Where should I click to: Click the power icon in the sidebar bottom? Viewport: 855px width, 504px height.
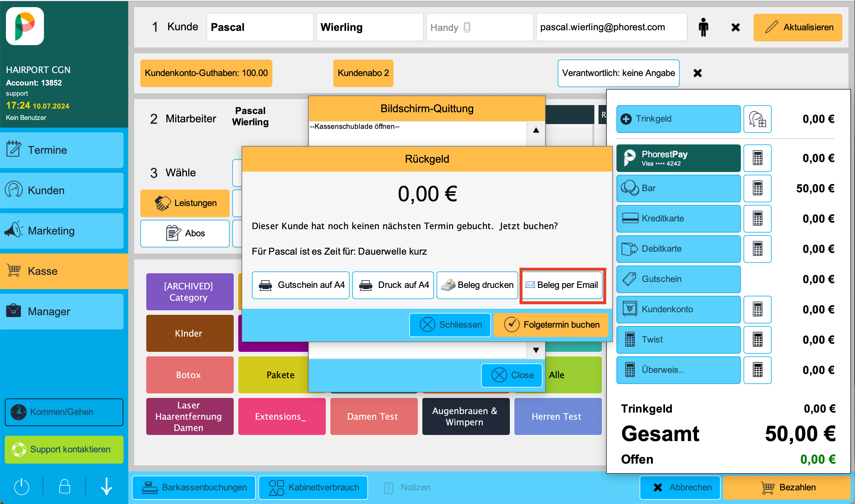[21, 486]
